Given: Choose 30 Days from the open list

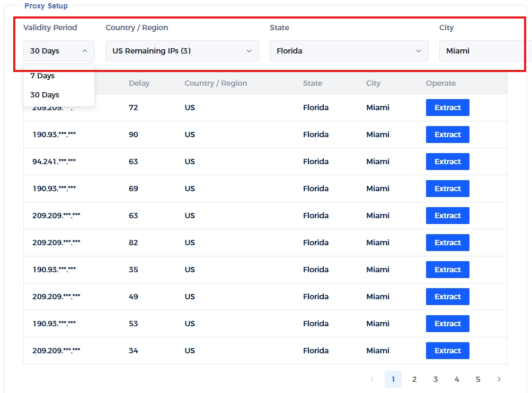Looking at the screenshot, I should click(x=45, y=95).
